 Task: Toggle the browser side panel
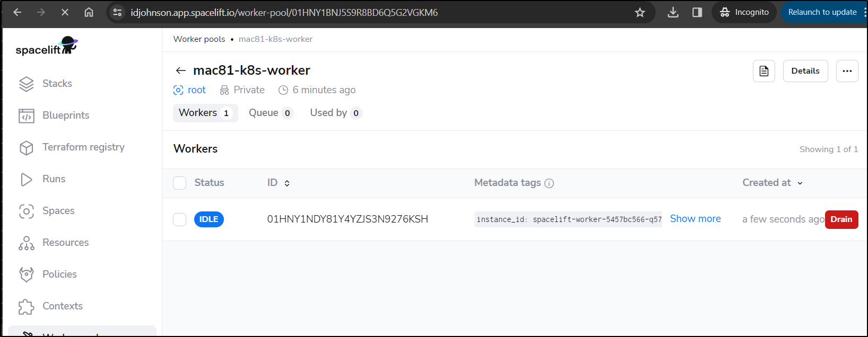pos(697,12)
